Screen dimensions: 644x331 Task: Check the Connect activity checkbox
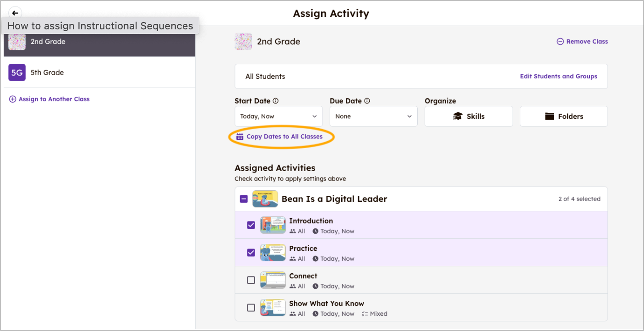251,280
